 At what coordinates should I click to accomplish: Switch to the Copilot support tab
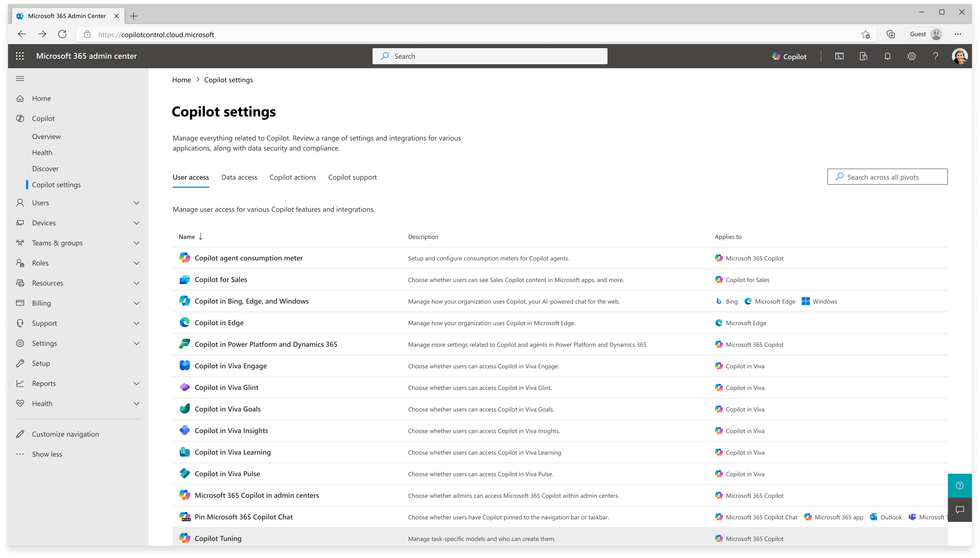(x=352, y=177)
